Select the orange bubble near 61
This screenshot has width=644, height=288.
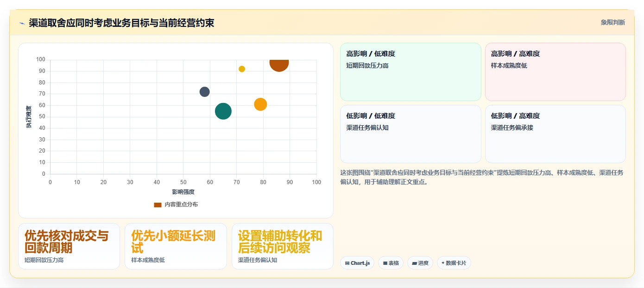tap(260, 104)
